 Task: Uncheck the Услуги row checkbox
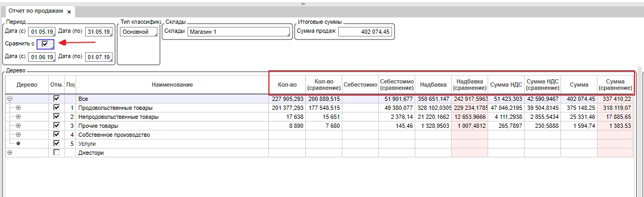pos(57,144)
